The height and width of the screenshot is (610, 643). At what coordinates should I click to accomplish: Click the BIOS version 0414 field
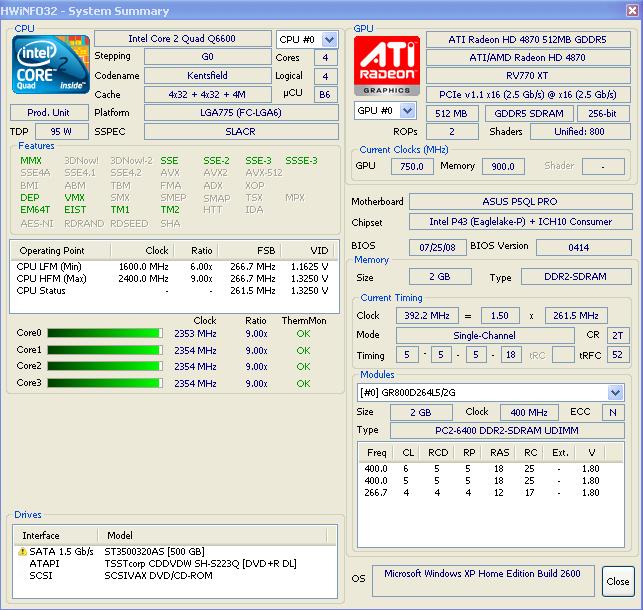click(x=584, y=248)
